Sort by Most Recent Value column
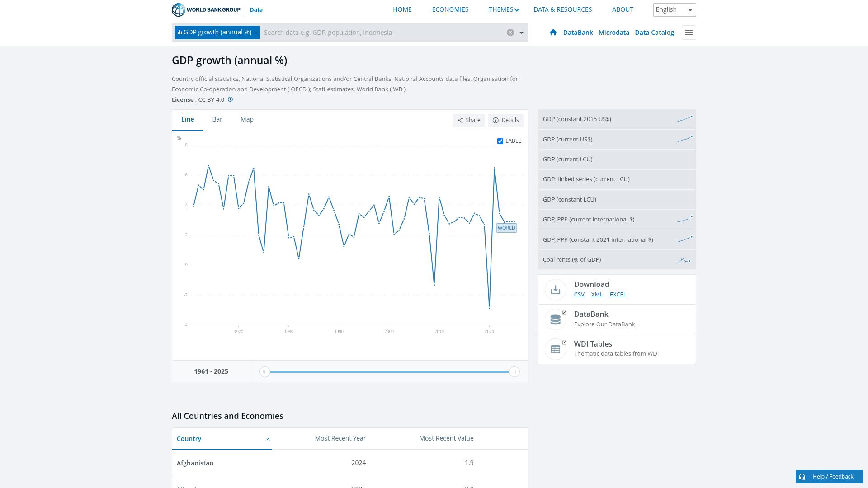The image size is (868, 488). point(446,438)
